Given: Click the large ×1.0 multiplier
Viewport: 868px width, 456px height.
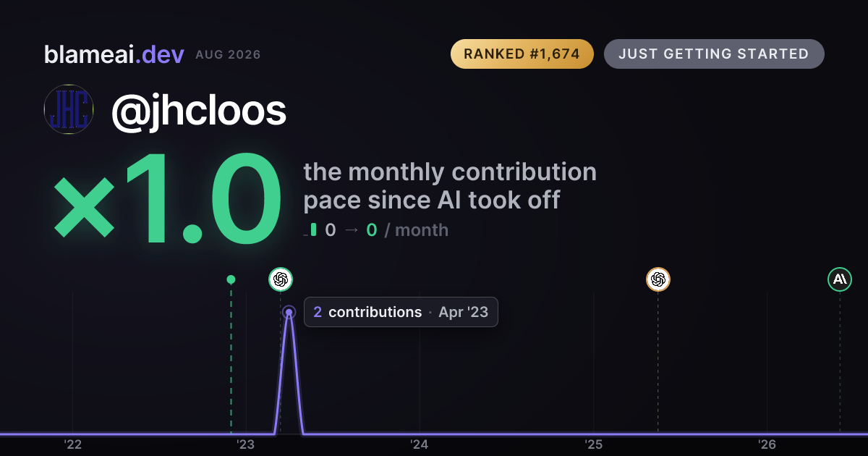Looking at the screenshot, I should point(167,203).
